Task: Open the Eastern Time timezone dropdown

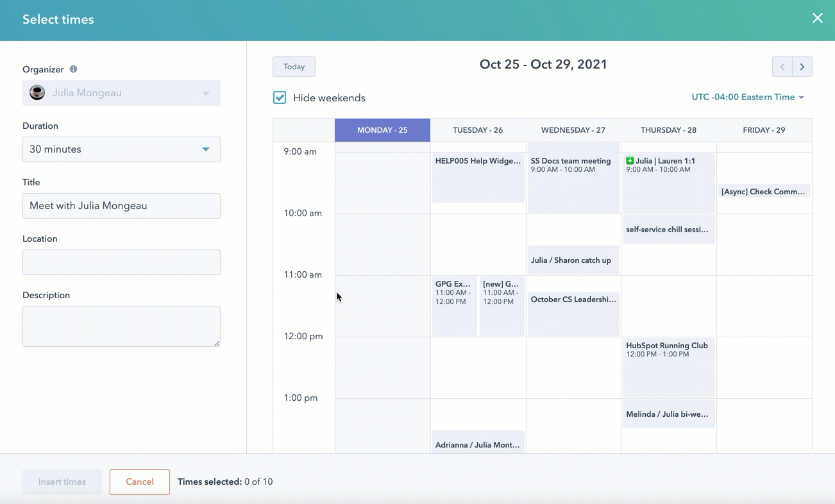Action: click(x=747, y=97)
